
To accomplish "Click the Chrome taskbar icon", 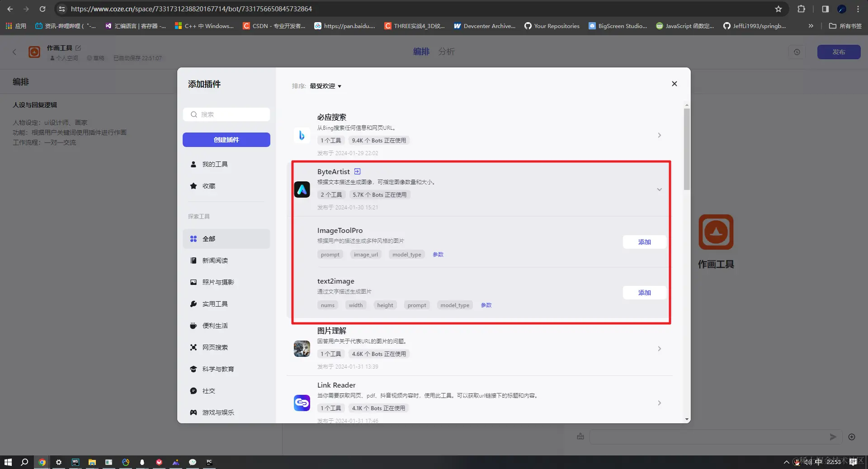I will pos(42,462).
